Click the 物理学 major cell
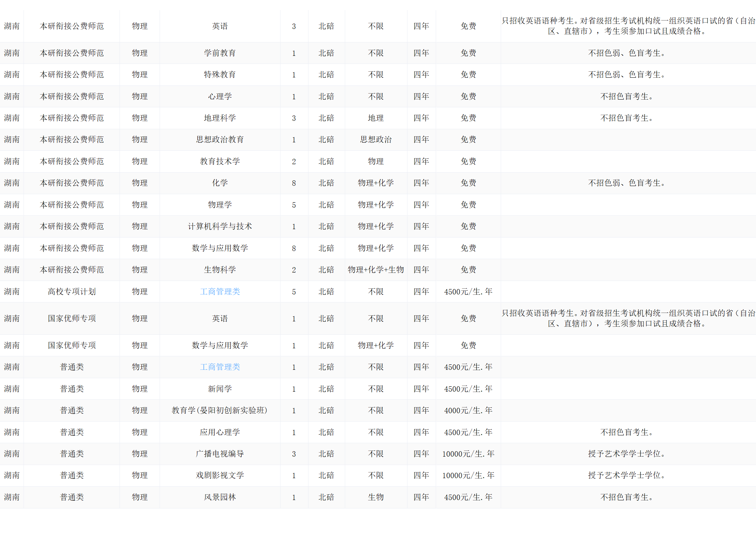Screen dimensions: 756x534 coord(220,205)
